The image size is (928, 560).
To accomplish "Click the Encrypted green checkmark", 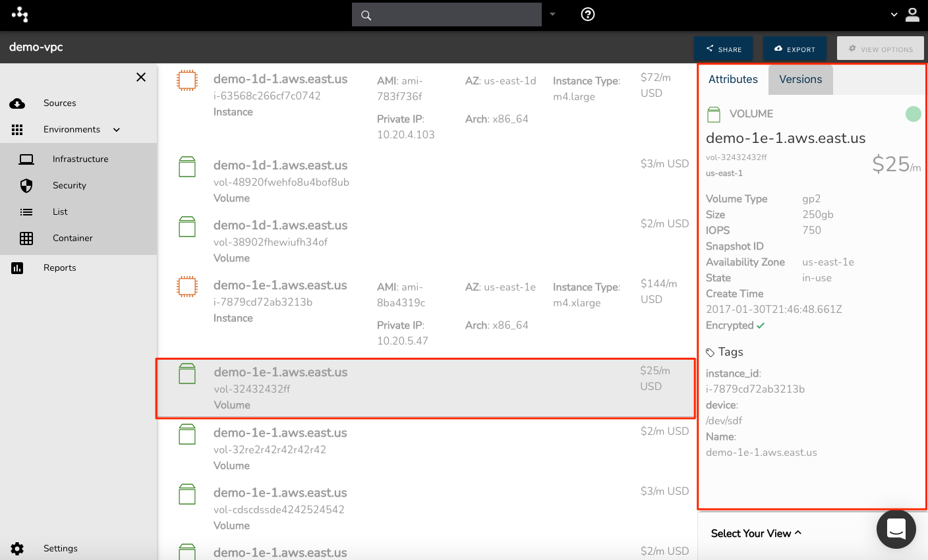I will point(761,325).
